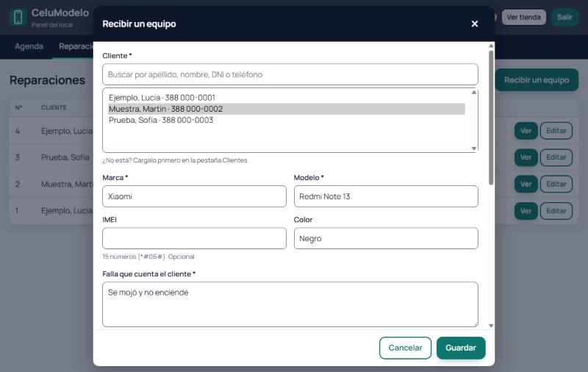Edit repair number 2 with Editar
Viewport: 588px width, 372px height.
click(556, 184)
